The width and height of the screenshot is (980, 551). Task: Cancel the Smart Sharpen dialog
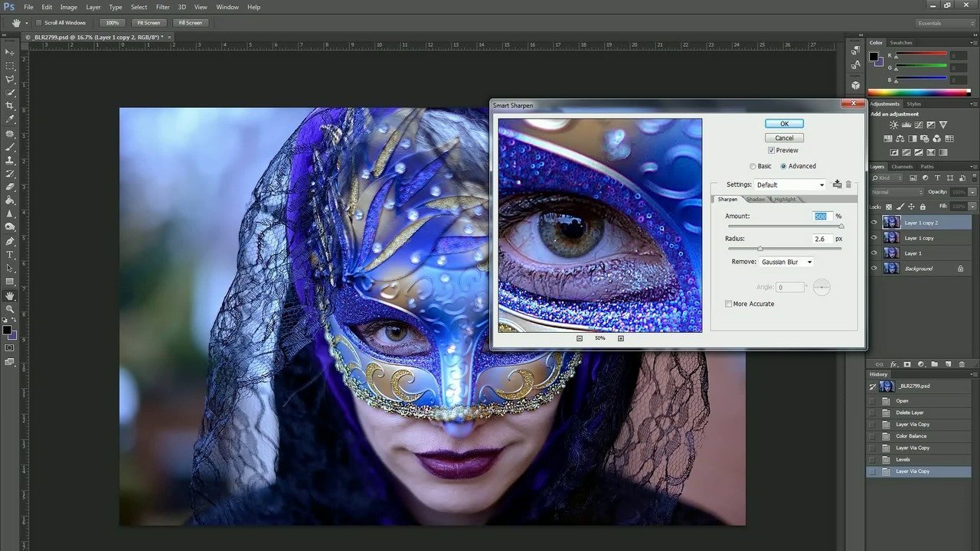coord(783,137)
